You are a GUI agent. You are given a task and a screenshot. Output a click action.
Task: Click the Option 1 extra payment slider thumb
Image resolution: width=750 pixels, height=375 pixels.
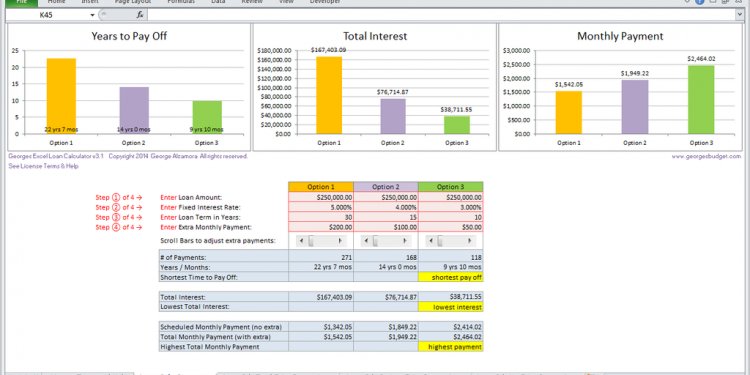pyautogui.click(x=311, y=241)
